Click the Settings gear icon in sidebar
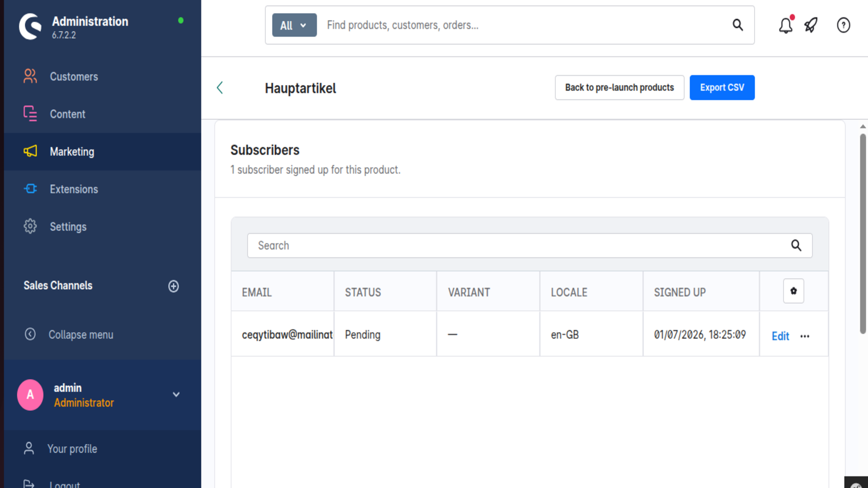 (x=30, y=226)
